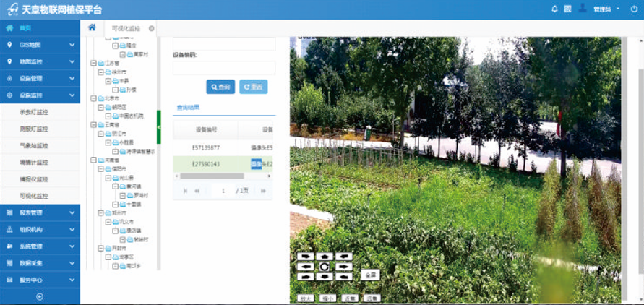Collapse the 河南省 tree node
This screenshot has width=644, height=305.
tap(93, 160)
